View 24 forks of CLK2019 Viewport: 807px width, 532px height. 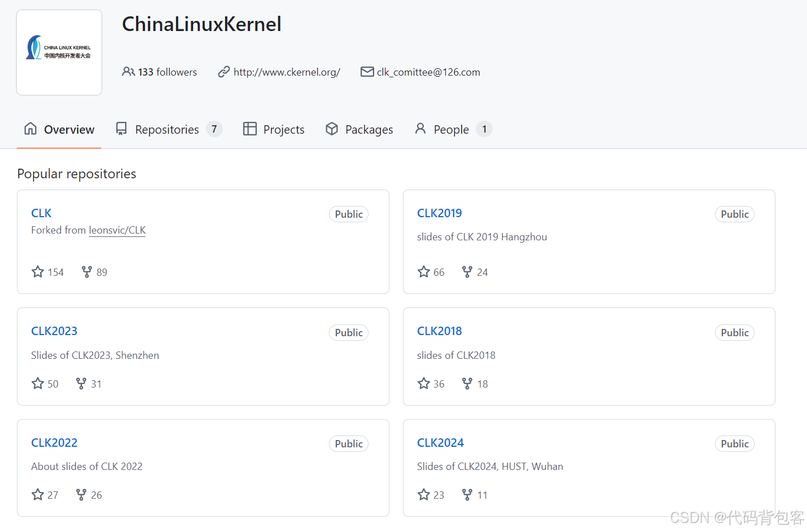[x=483, y=272]
